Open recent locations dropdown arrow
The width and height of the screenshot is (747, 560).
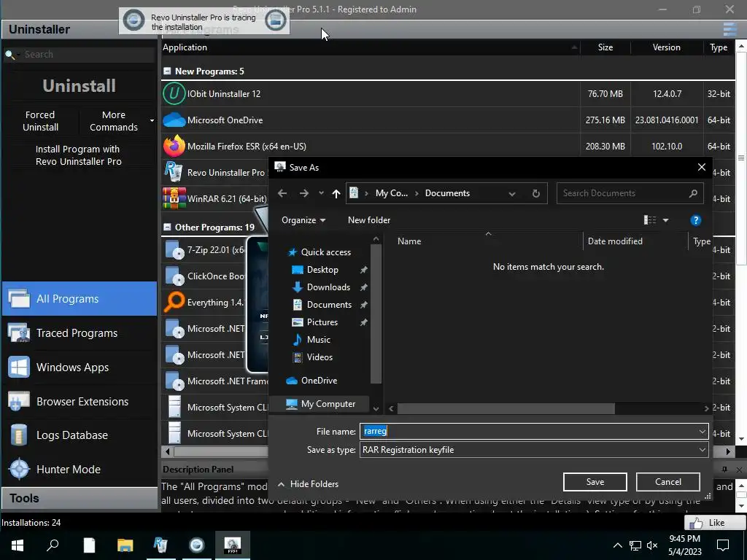pos(321,192)
